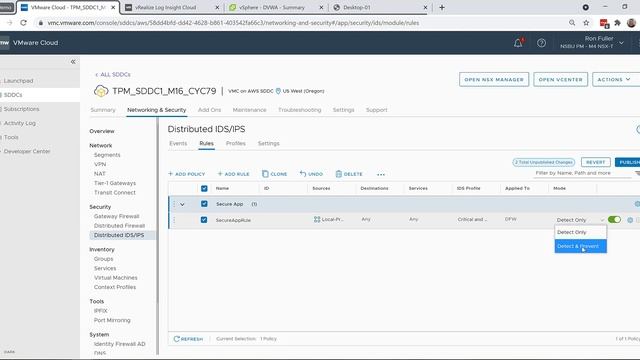
Task: Click Open vCenter button
Action: pos(560,80)
